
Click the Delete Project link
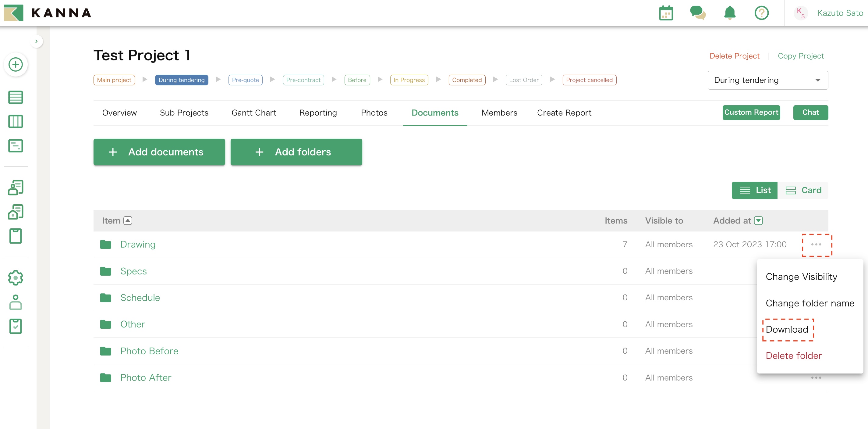coord(734,56)
